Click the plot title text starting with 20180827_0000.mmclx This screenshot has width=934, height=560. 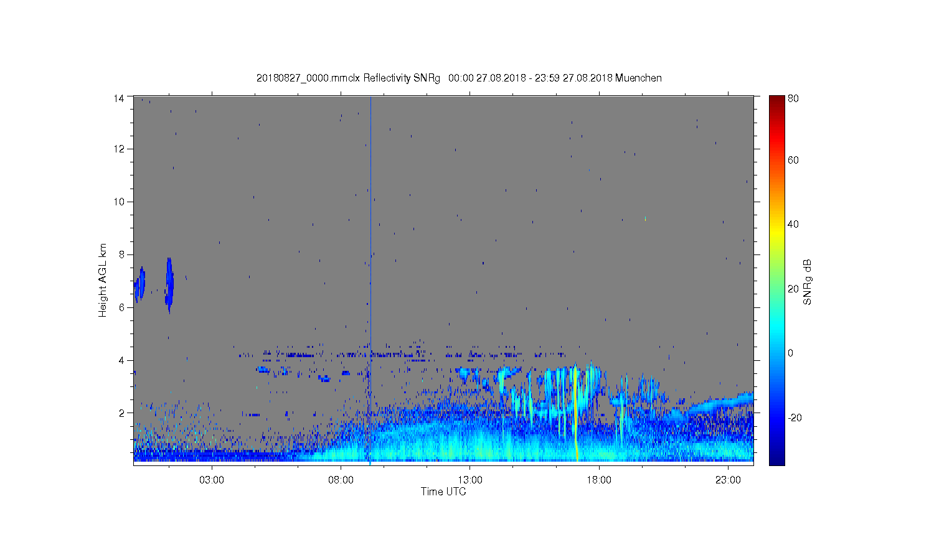pyautogui.click(x=459, y=78)
